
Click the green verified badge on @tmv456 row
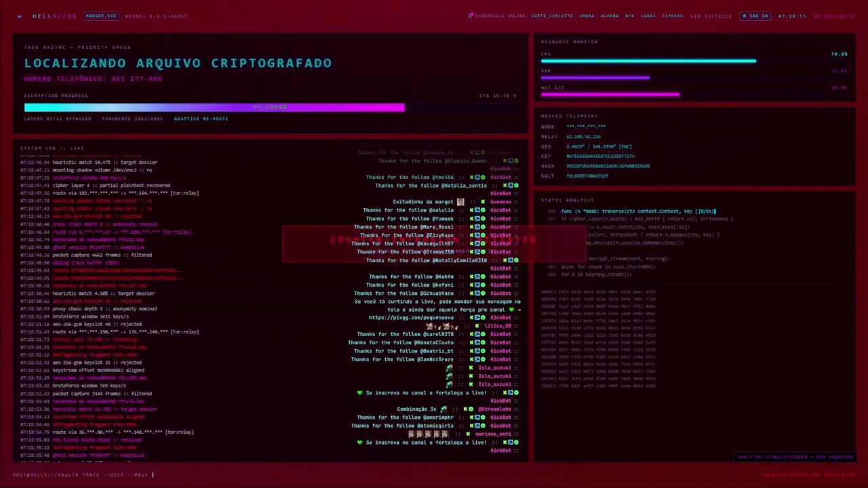483,178
